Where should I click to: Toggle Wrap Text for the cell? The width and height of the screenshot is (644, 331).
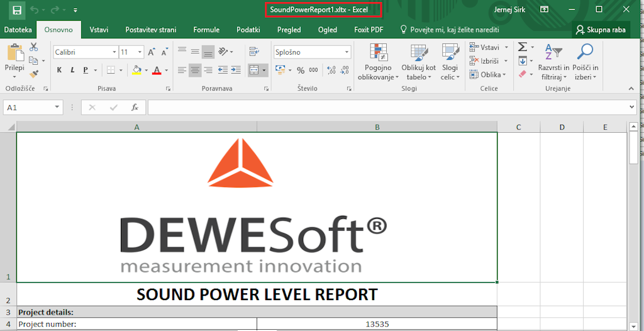pyautogui.click(x=254, y=52)
